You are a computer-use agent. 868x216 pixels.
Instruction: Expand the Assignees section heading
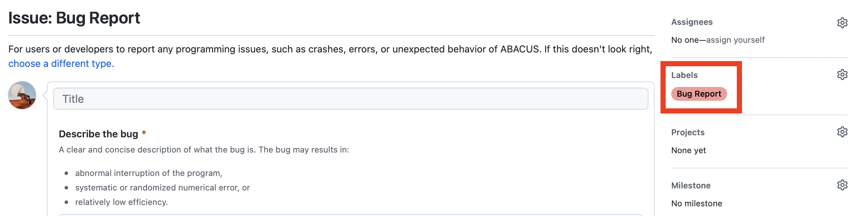tap(692, 22)
